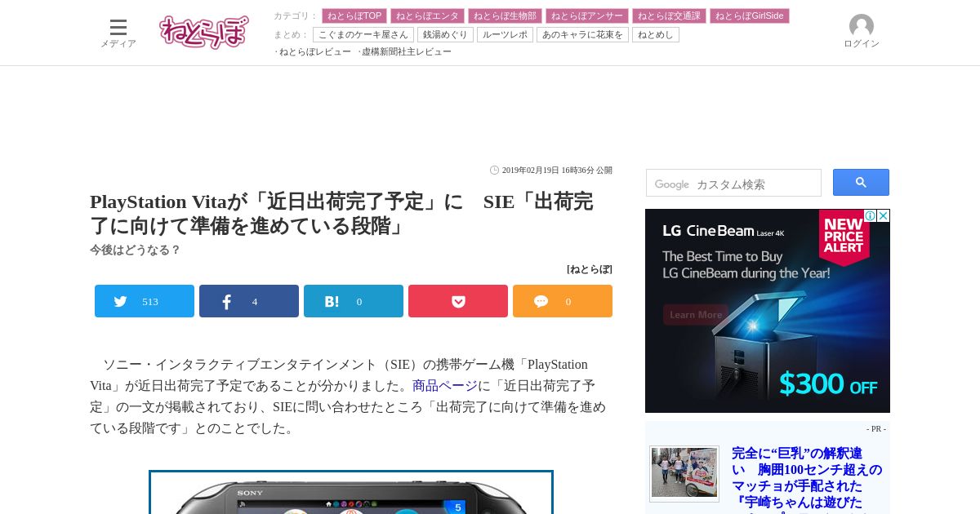
Task: Share article on Facebook button
Action: pyautogui.click(x=249, y=301)
